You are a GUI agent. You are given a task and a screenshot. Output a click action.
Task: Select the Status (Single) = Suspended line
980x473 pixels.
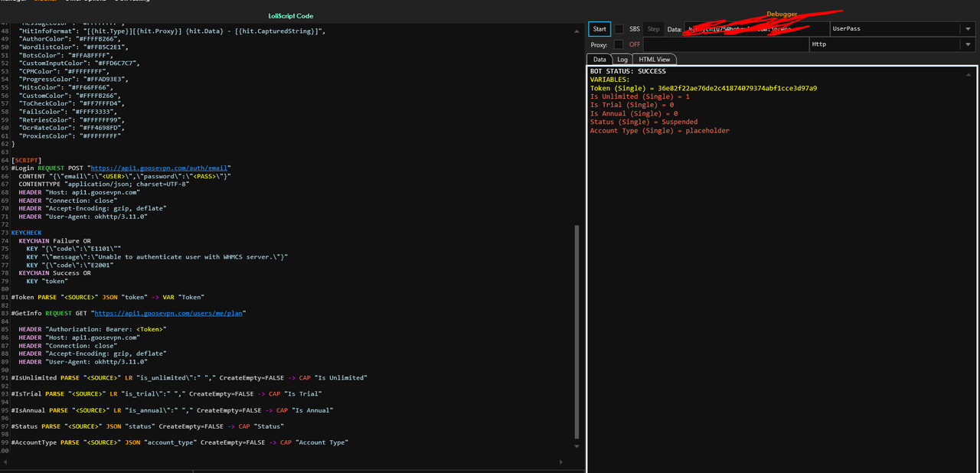click(x=643, y=122)
